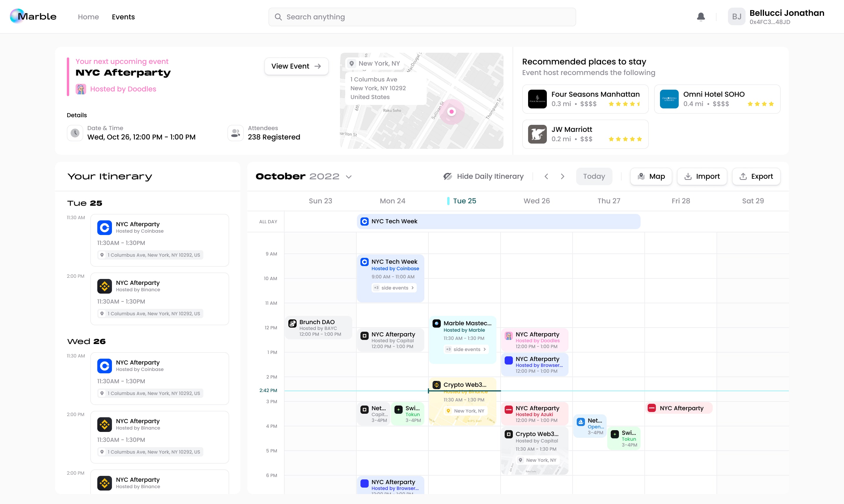Click the Marble icon on Marble Mastec... event
Viewport: 844px width, 504px height.
436,323
